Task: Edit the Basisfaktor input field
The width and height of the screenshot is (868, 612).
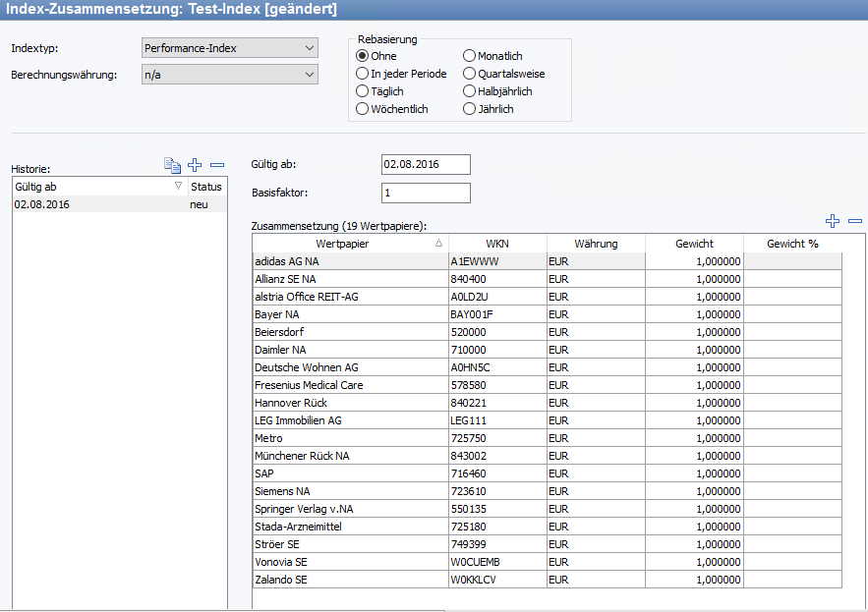Action: point(425,194)
